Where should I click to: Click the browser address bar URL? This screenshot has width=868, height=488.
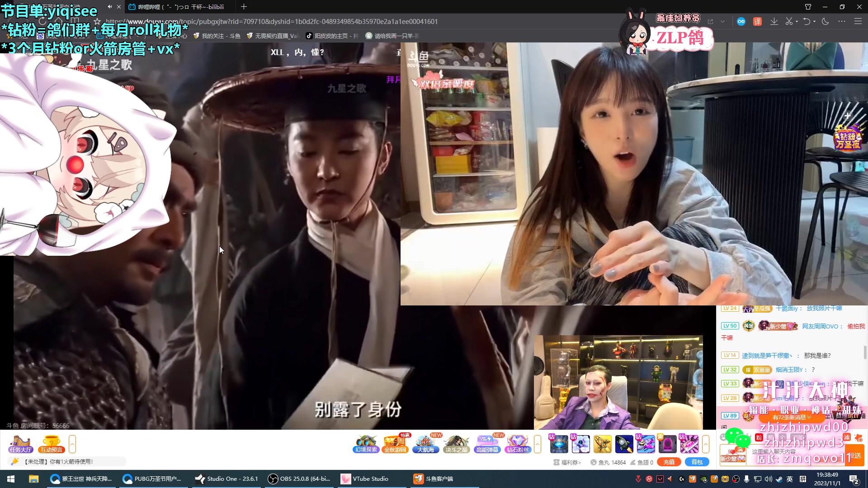pos(271,21)
